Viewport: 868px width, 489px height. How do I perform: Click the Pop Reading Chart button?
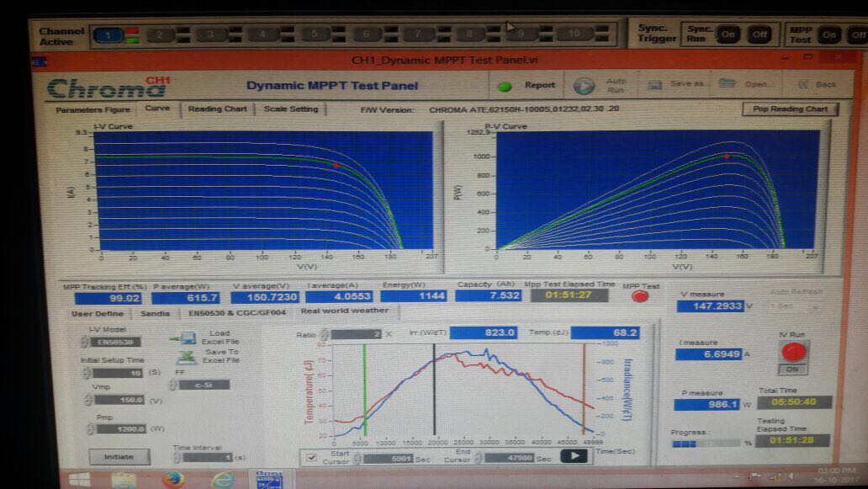tap(790, 109)
